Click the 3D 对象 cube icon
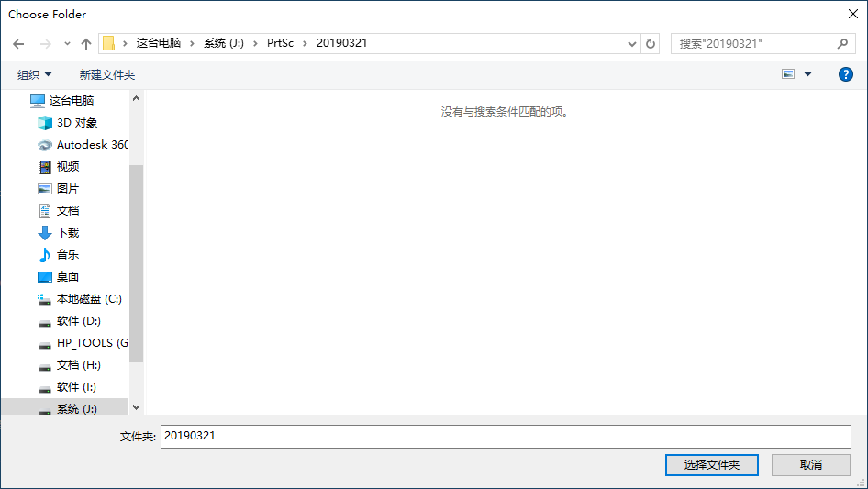The height and width of the screenshot is (489, 868). click(x=45, y=122)
